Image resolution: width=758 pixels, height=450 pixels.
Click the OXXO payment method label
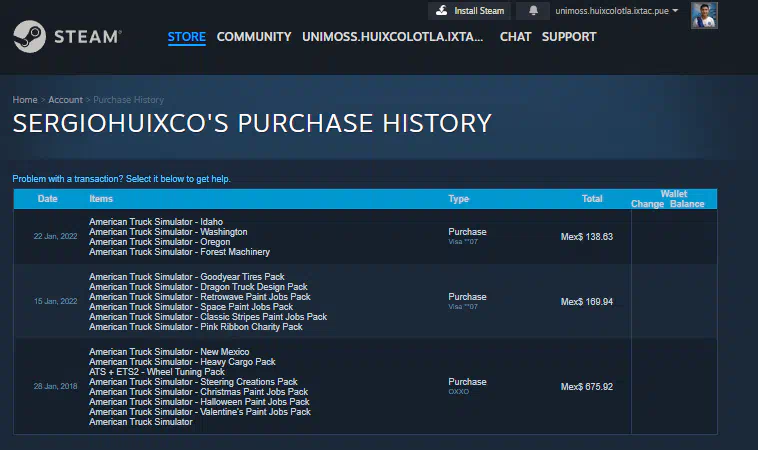458,392
